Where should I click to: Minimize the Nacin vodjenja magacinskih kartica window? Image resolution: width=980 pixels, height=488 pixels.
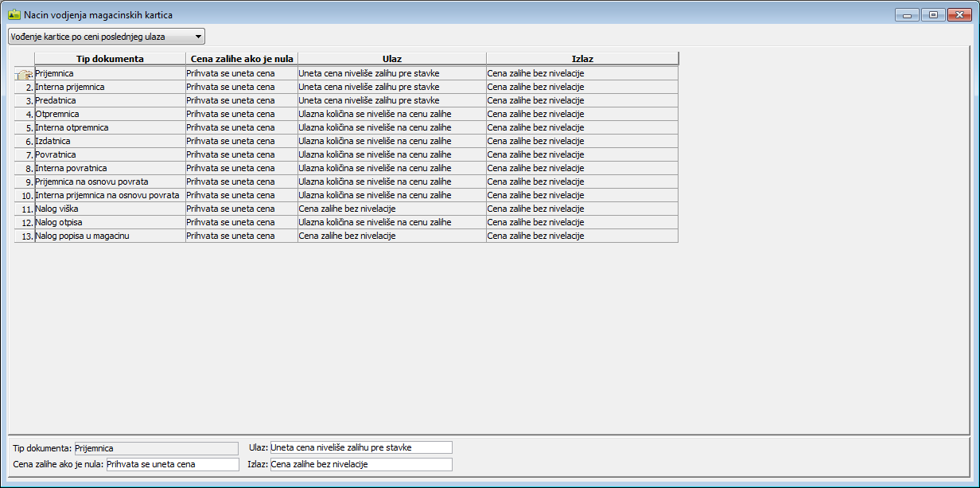pyautogui.click(x=907, y=14)
